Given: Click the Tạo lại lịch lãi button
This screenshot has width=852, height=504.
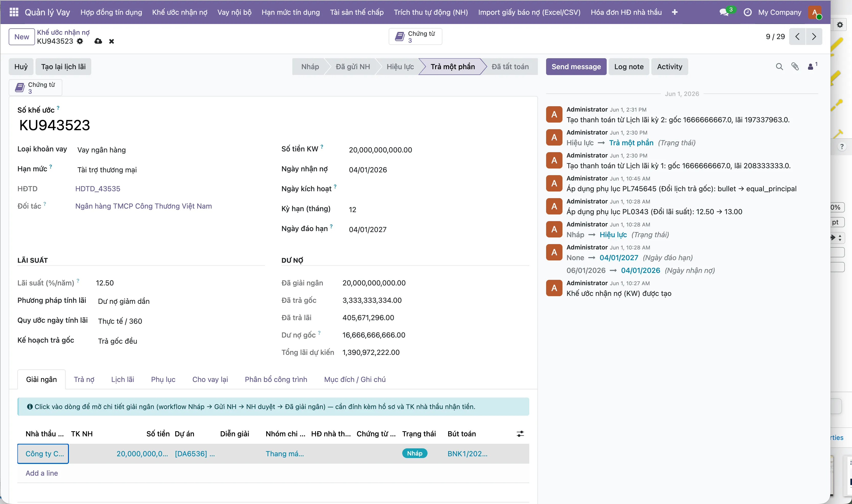Looking at the screenshot, I should (63, 67).
